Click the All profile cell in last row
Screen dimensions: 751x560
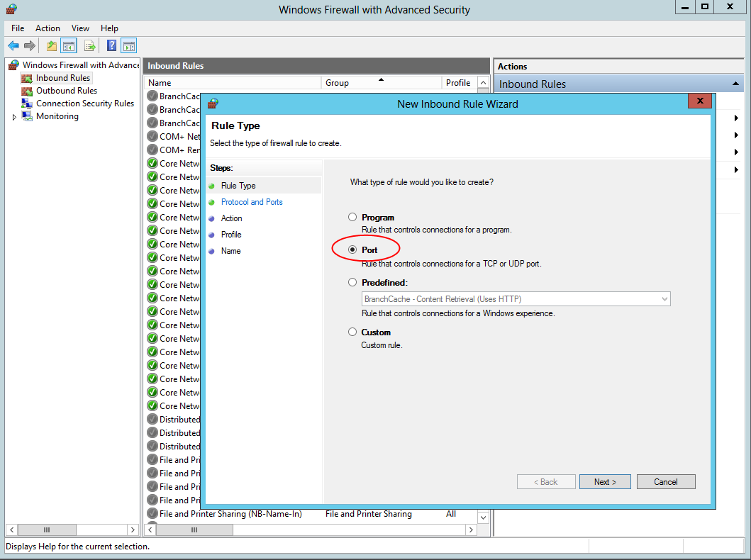[x=451, y=514]
